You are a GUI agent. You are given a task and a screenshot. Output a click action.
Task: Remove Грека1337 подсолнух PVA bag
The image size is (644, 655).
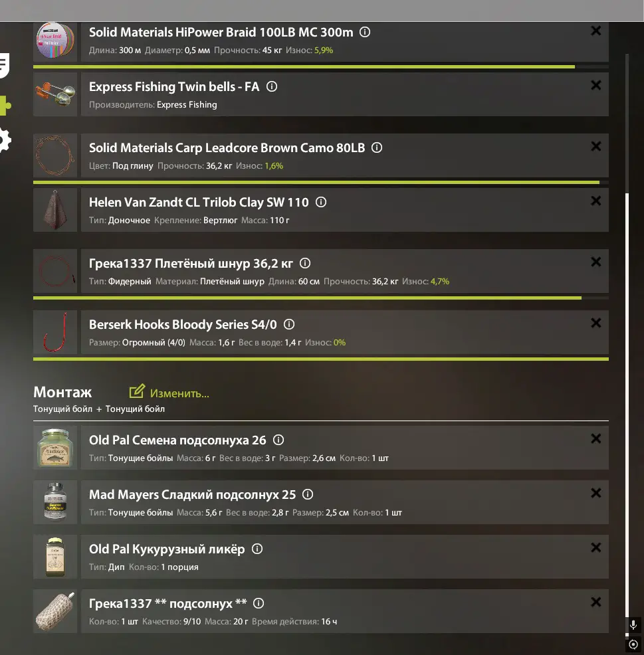(x=596, y=602)
